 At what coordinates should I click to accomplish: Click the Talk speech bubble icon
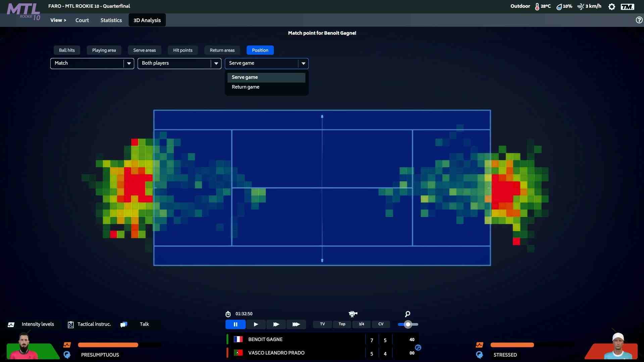pos(124,324)
